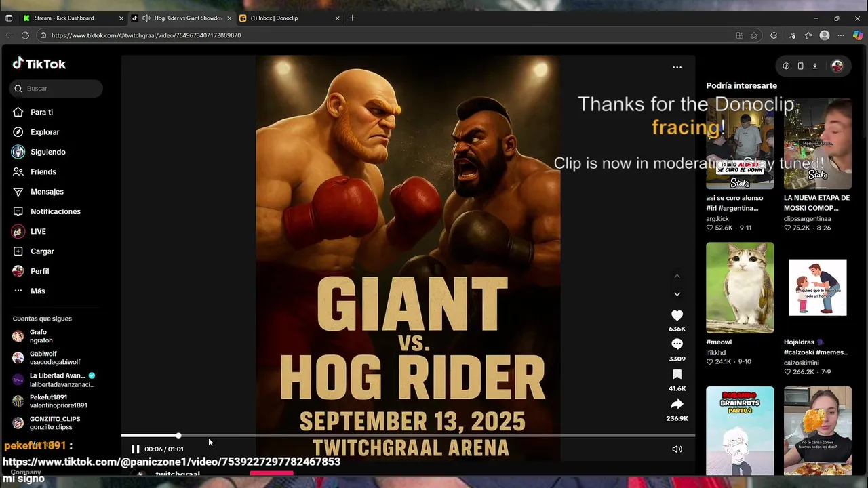This screenshot has height=488, width=868.
Task: Open the #meowl cat video thumbnail
Action: (x=740, y=287)
